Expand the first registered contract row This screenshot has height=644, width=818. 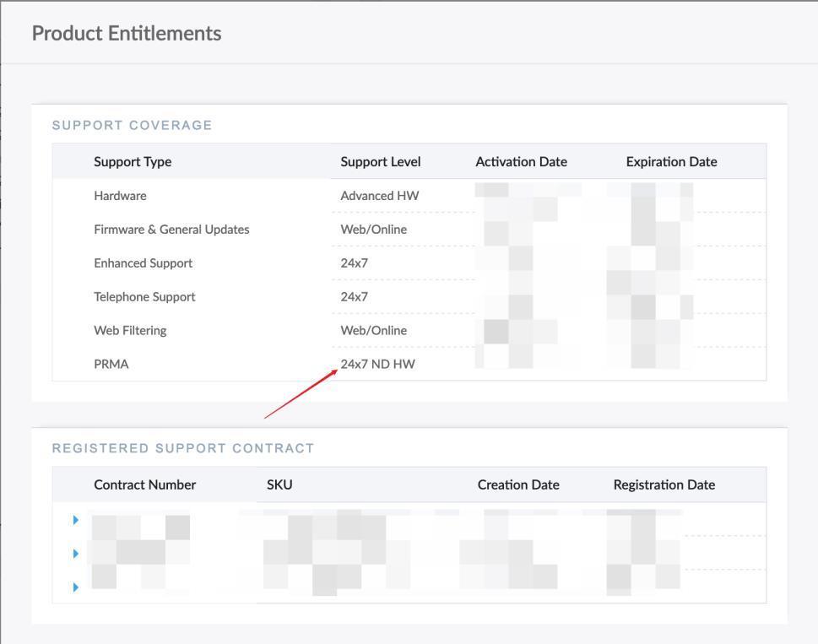(x=76, y=520)
